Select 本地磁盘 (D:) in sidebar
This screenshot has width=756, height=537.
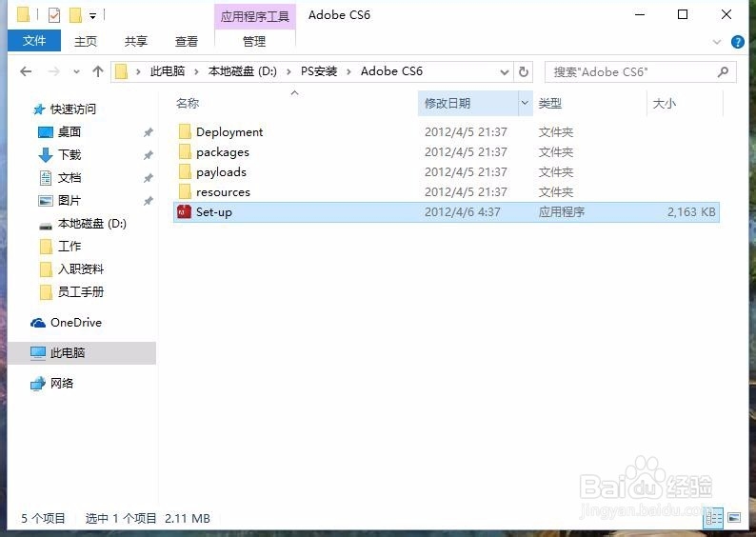coord(92,224)
